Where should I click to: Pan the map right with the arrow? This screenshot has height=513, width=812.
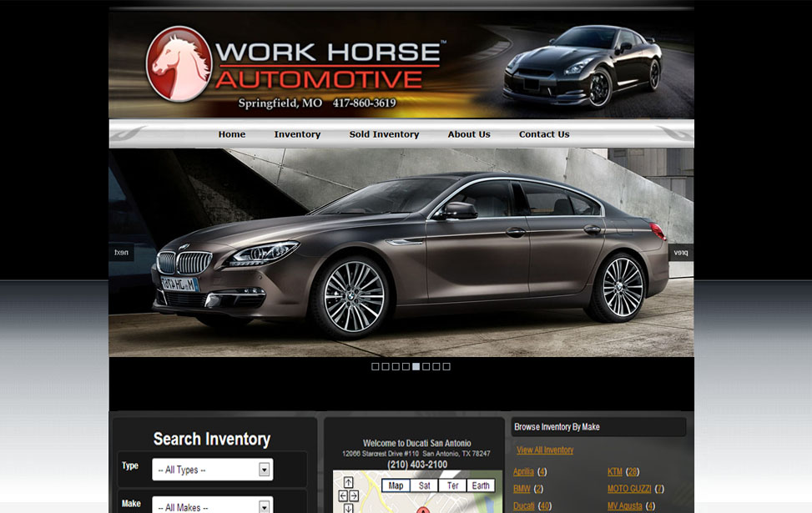(x=354, y=496)
